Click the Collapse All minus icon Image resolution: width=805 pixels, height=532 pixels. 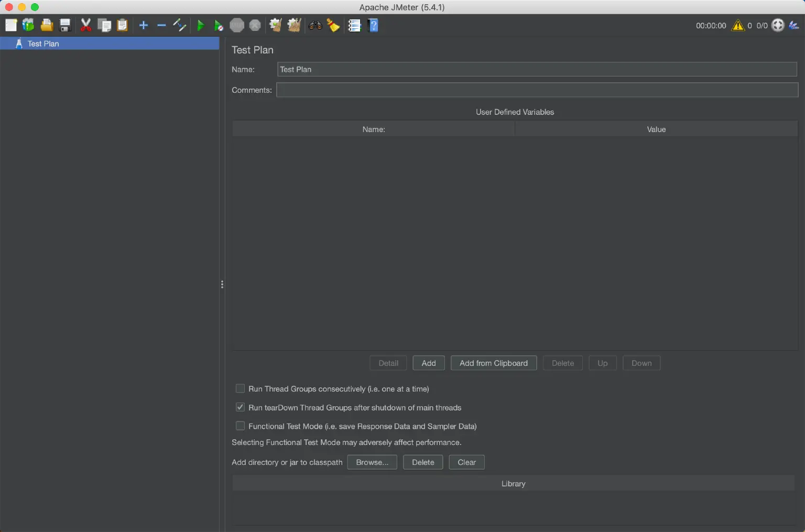pyautogui.click(x=161, y=25)
